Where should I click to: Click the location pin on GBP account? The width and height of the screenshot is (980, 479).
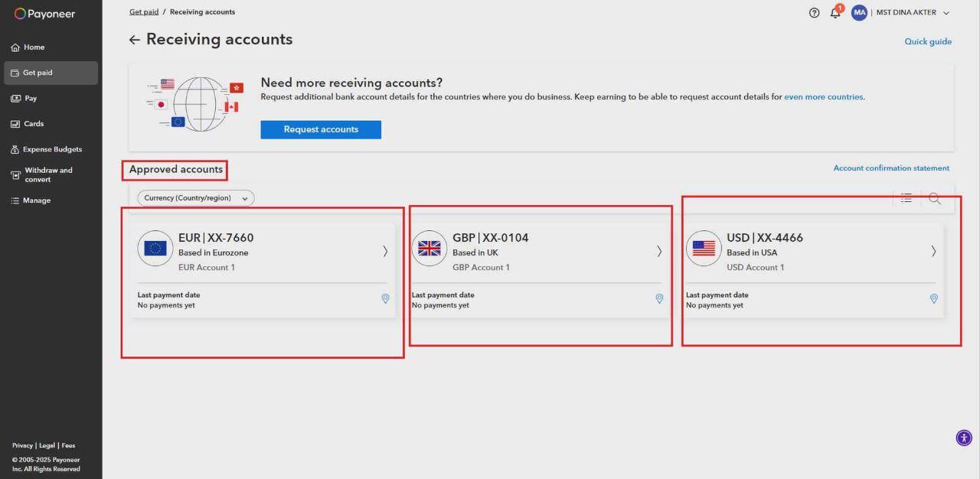click(x=659, y=299)
